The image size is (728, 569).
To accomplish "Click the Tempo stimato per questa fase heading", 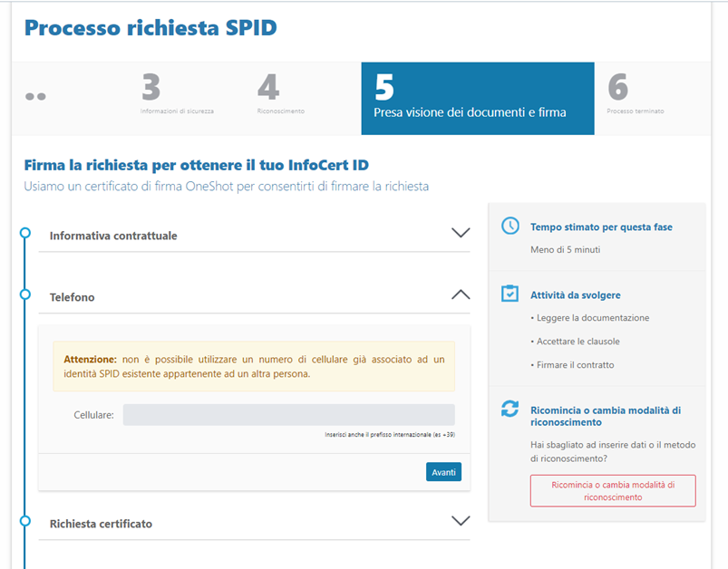I will (601, 227).
